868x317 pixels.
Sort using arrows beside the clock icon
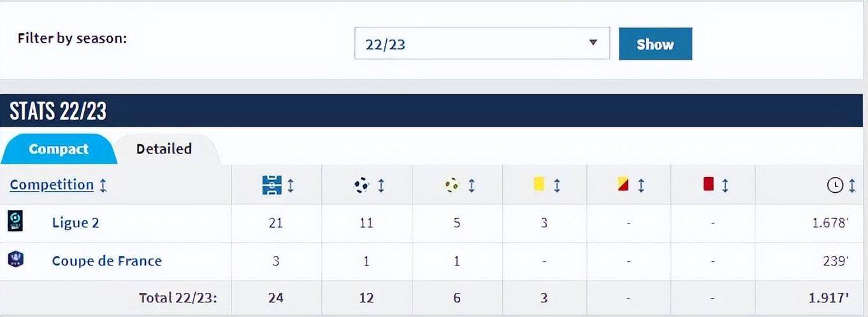852,185
